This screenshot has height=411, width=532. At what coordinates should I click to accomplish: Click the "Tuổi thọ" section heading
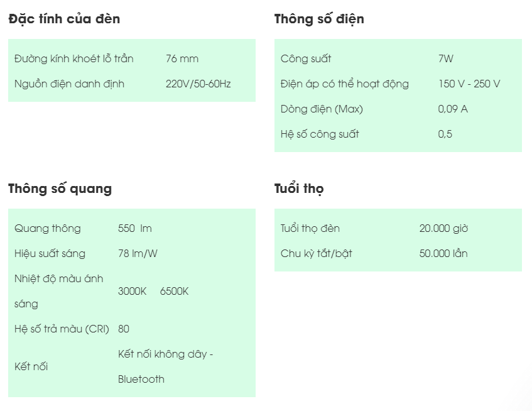(x=299, y=189)
